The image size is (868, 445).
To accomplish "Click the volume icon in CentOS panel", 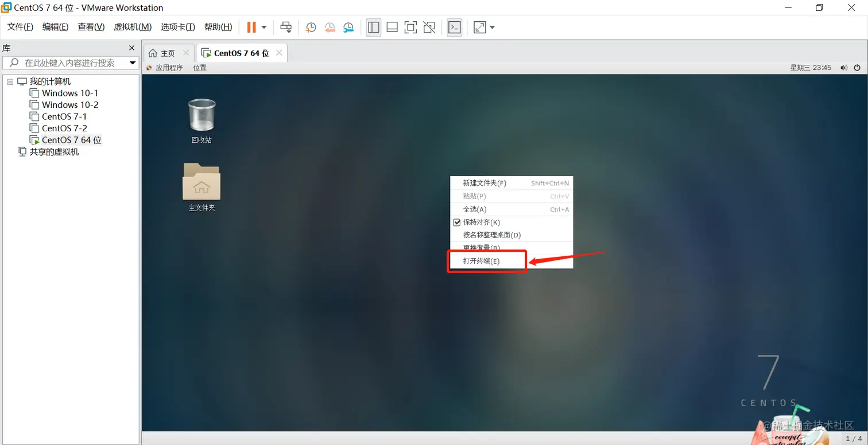I will (x=844, y=68).
